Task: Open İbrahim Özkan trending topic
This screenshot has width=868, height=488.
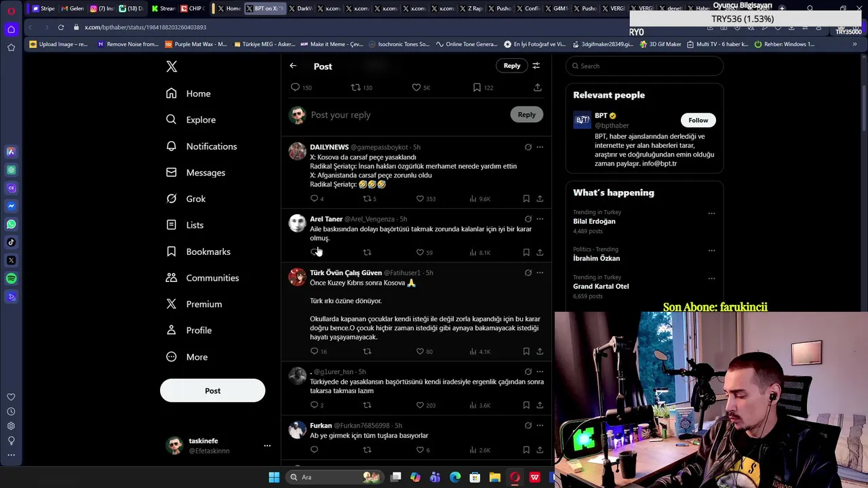Action: [x=596, y=258]
